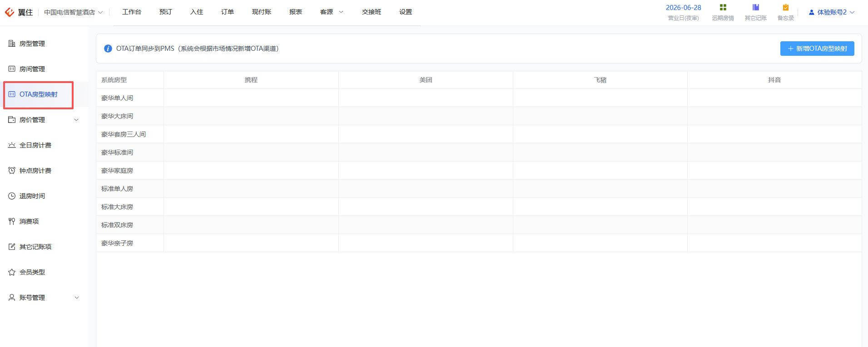Open the 工作台 menu
The width and height of the screenshot is (868, 347).
[x=132, y=12]
